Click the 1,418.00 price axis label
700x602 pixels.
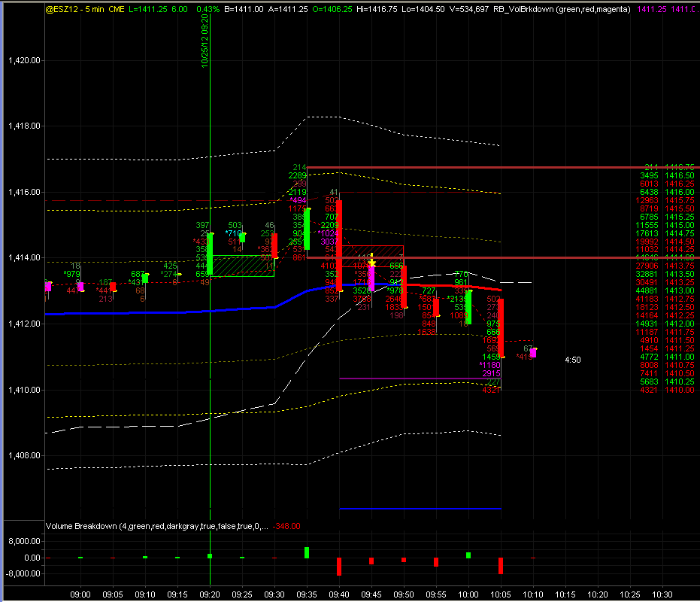tap(25, 126)
